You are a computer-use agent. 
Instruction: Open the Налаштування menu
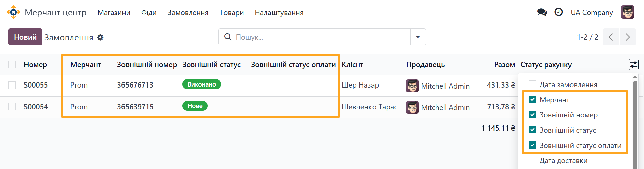click(279, 13)
